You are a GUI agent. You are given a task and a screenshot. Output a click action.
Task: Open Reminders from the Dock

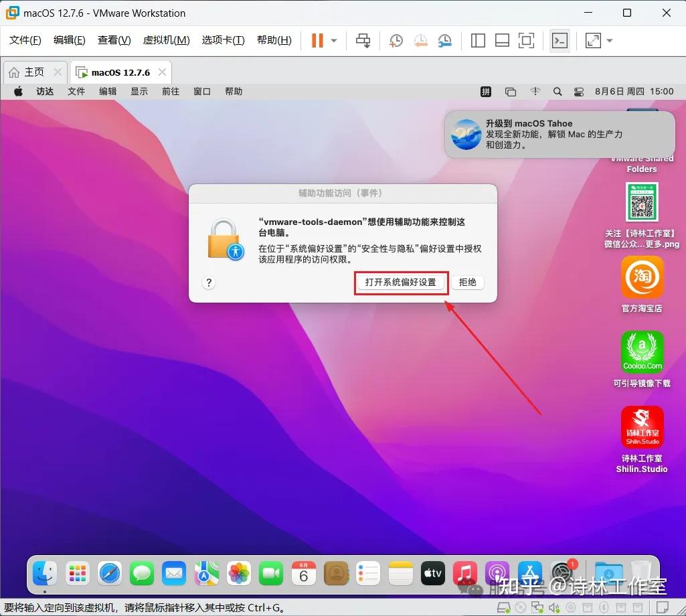pos(368,574)
